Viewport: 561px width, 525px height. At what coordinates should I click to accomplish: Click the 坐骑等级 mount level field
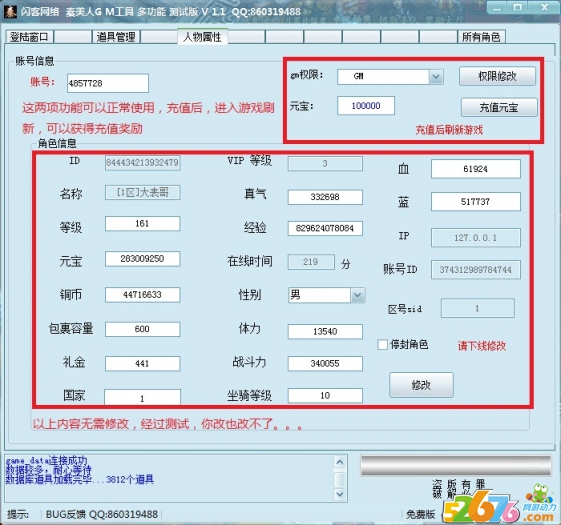(x=325, y=395)
